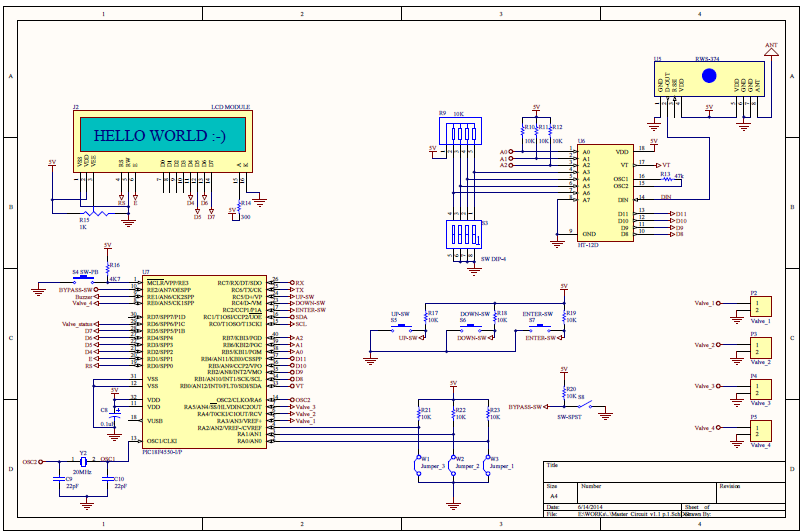Click the S5 UP-SW pushbutton symbol
The height and width of the screenshot is (532, 803).
(x=402, y=327)
